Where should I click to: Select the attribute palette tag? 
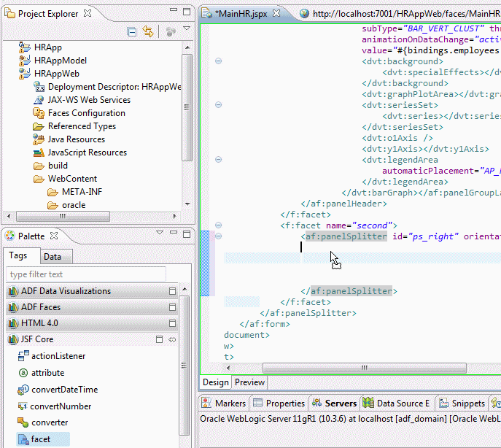pyautogui.click(x=47, y=373)
